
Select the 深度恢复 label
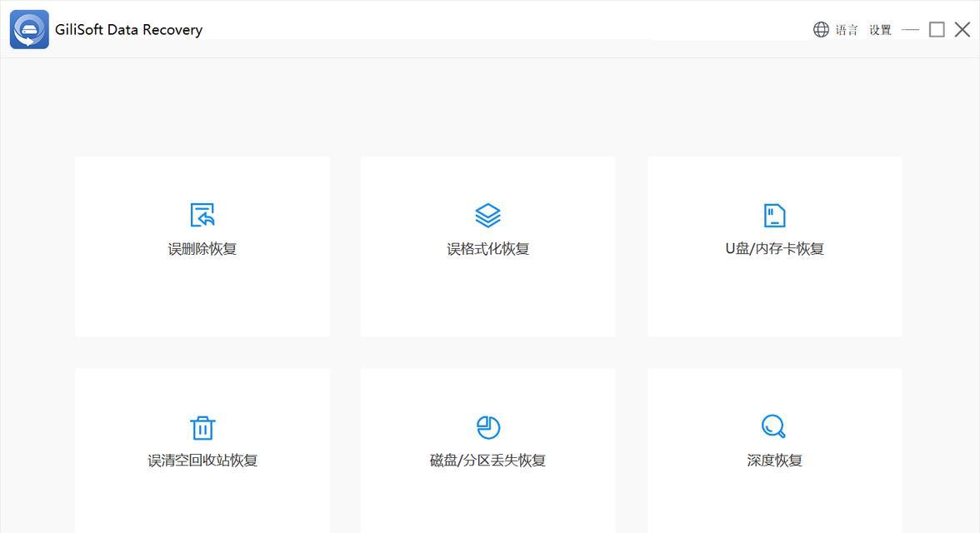coord(774,461)
